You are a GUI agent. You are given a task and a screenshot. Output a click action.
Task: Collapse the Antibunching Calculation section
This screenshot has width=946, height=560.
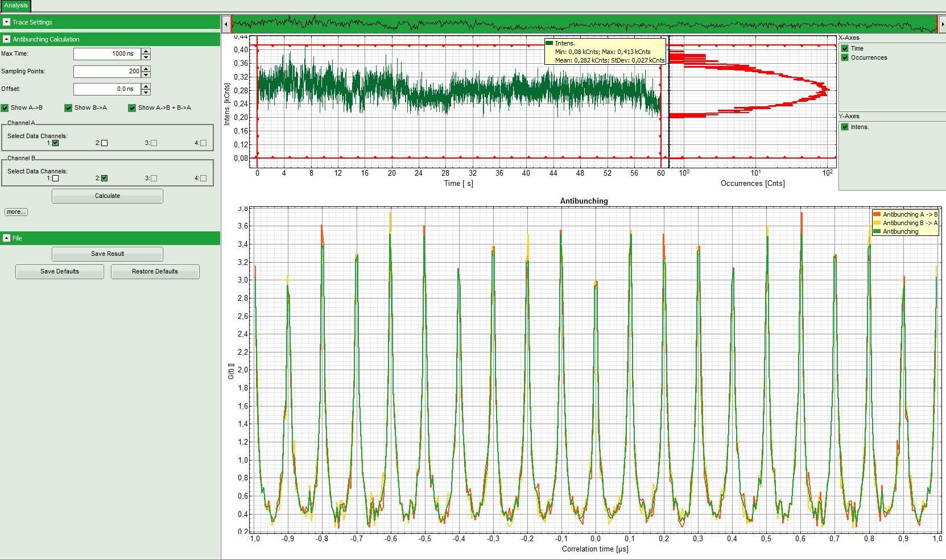pyautogui.click(x=7, y=39)
